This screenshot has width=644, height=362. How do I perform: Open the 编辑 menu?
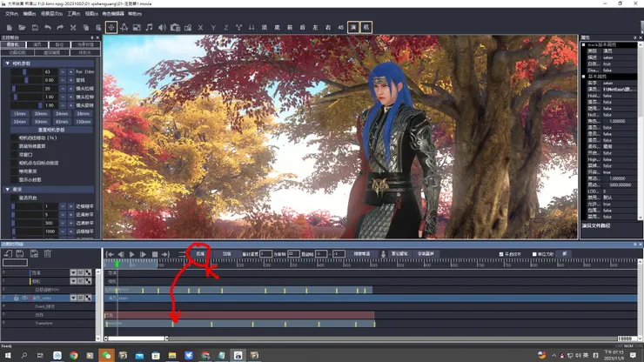click(x=30, y=14)
